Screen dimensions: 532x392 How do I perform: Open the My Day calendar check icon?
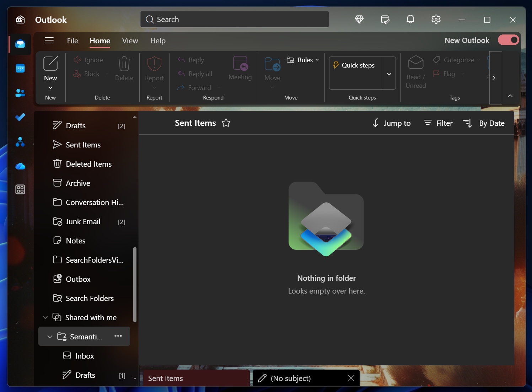coord(385,20)
